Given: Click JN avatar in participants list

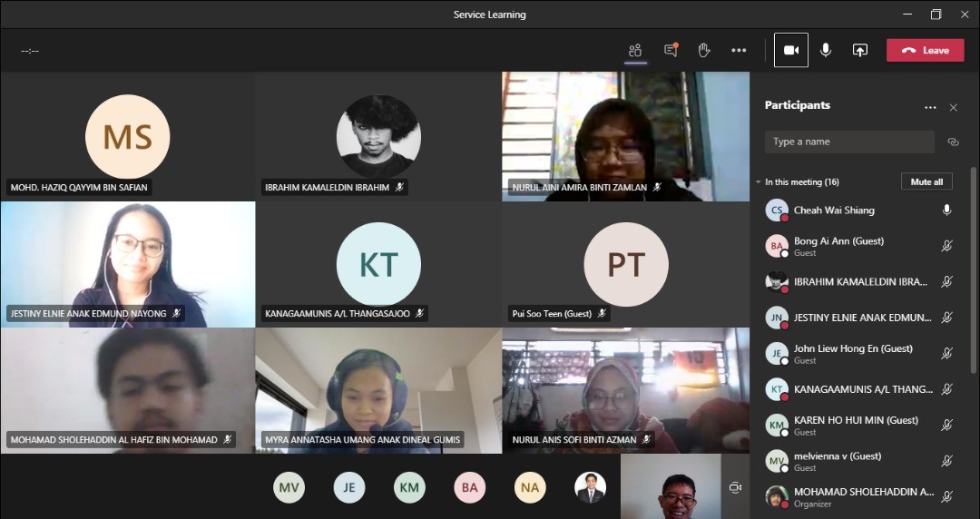Looking at the screenshot, I should pos(776,318).
